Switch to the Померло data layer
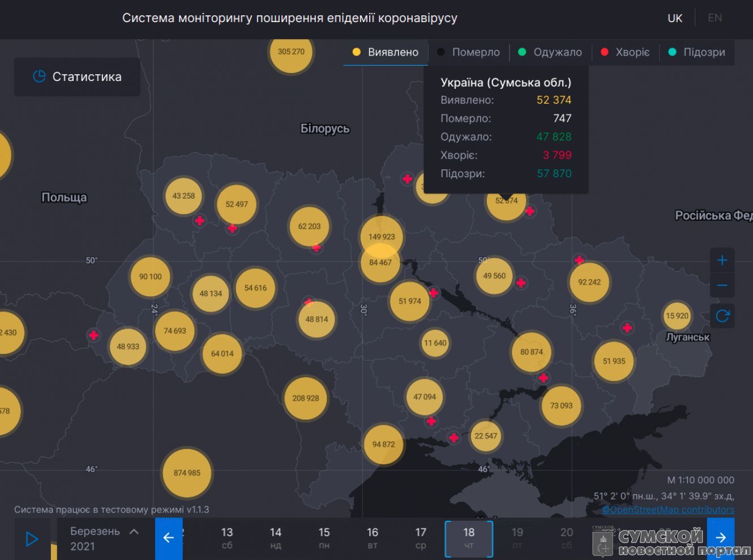Screen dimensions: 753x560 point(469,52)
